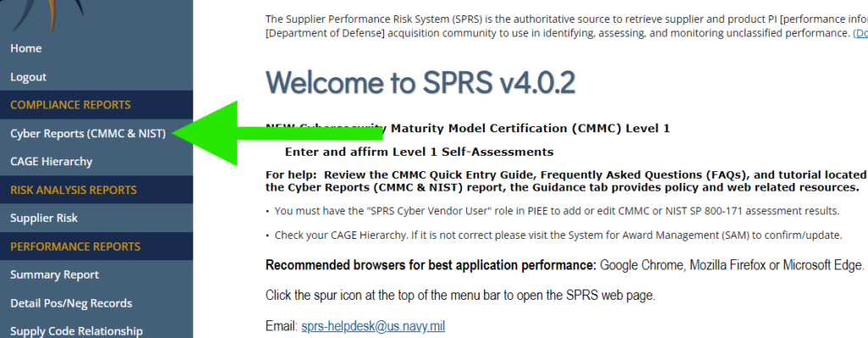The height and width of the screenshot is (338, 868).
Task: Open Supply Code Relationship report
Action: (76, 331)
